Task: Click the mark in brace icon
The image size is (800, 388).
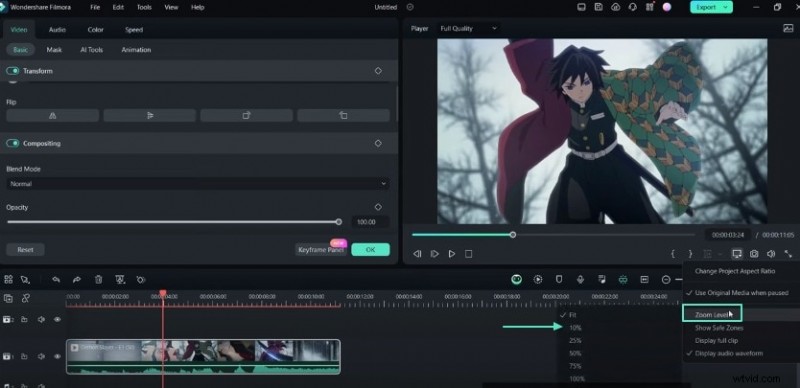Action: coord(673,254)
